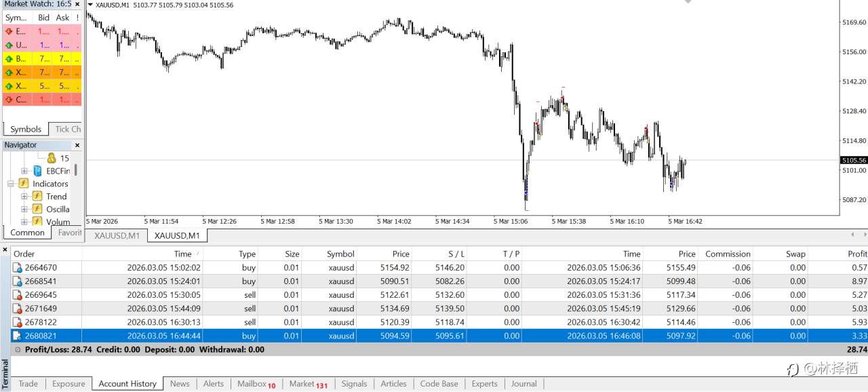The width and height of the screenshot is (868, 392).
Task: Expand the Trend node in Navigator
Action: coord(24,197)
